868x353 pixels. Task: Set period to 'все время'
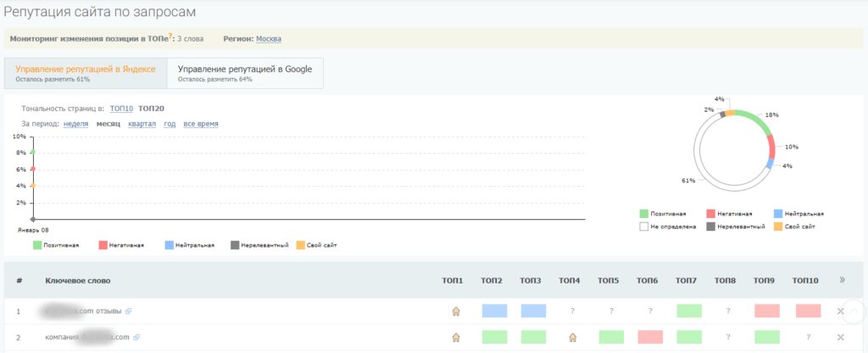[201, 124]
